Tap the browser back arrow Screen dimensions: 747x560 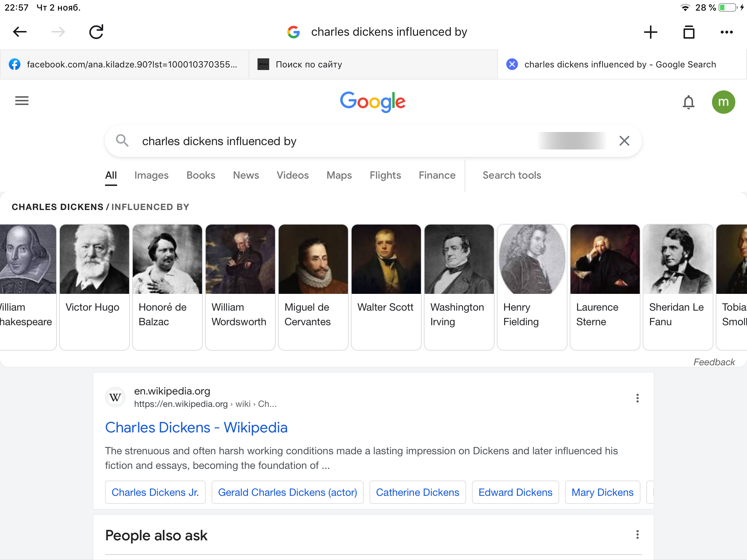(x=20, y=32)
